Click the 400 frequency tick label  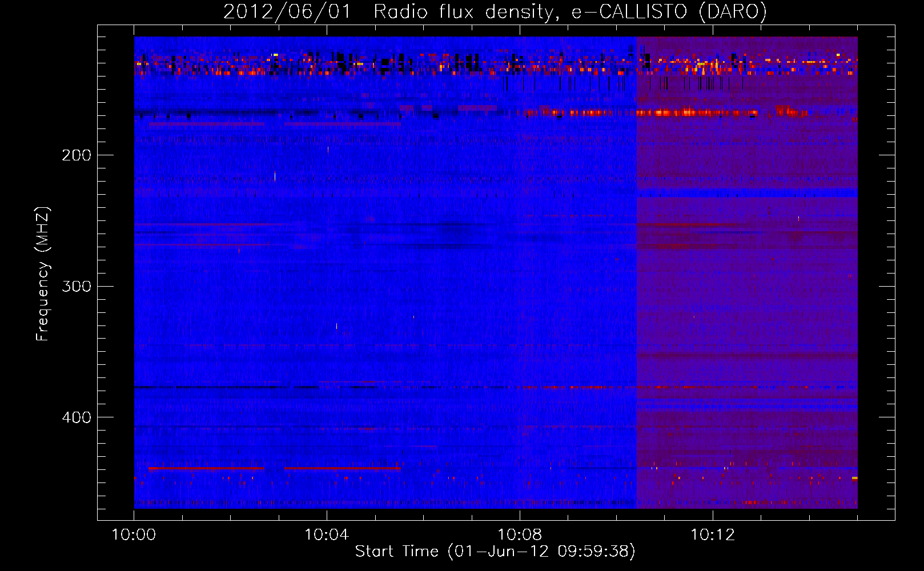(77, 417)
